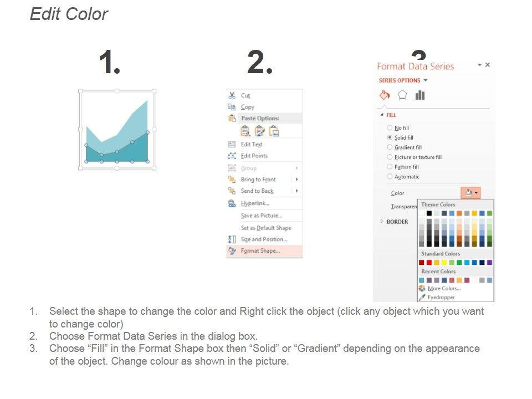Open the Effects pentagon icon tab
The width and height of the screenshot is (532, 399).
click(x=402, y=95)
